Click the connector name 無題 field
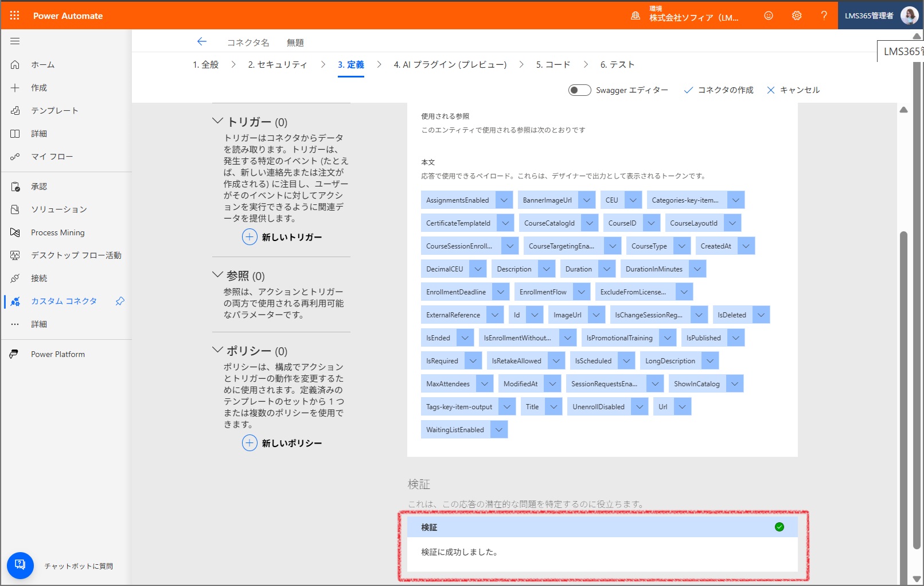Screen dimensions: 924x586 pyautogui.click(x=295, y=42)
